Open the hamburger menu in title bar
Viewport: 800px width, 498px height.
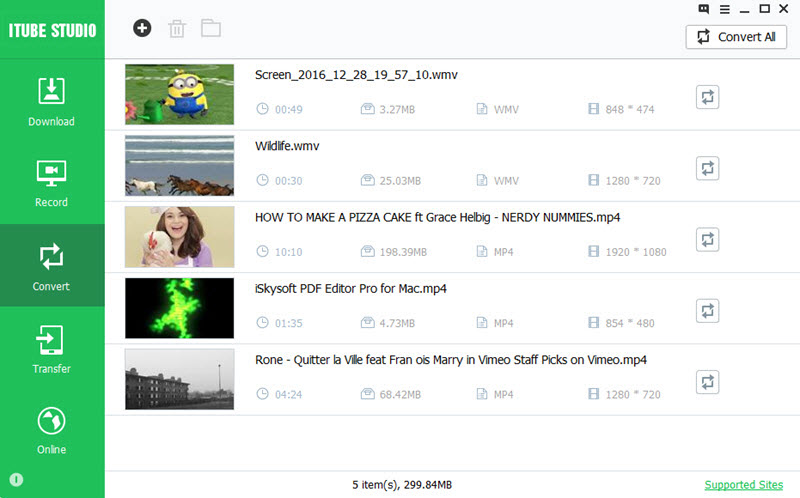[724, 9]
